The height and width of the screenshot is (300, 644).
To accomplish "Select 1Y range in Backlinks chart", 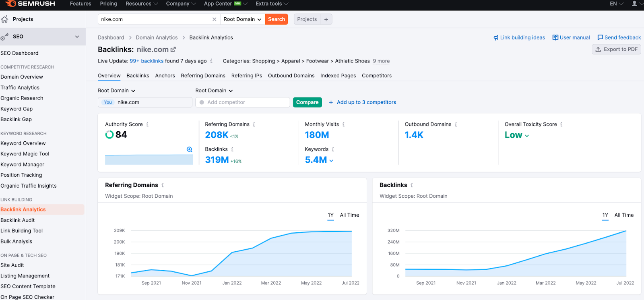I will (605, 215).
